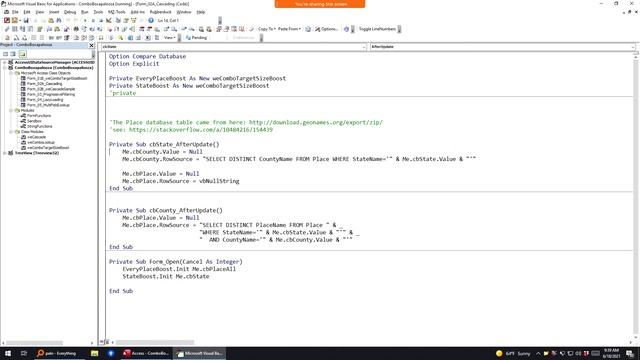This screenshot has width=640, height=360.
Task: Click the Paste icon in the standard toolbar
Action: (x=51, y=20)
